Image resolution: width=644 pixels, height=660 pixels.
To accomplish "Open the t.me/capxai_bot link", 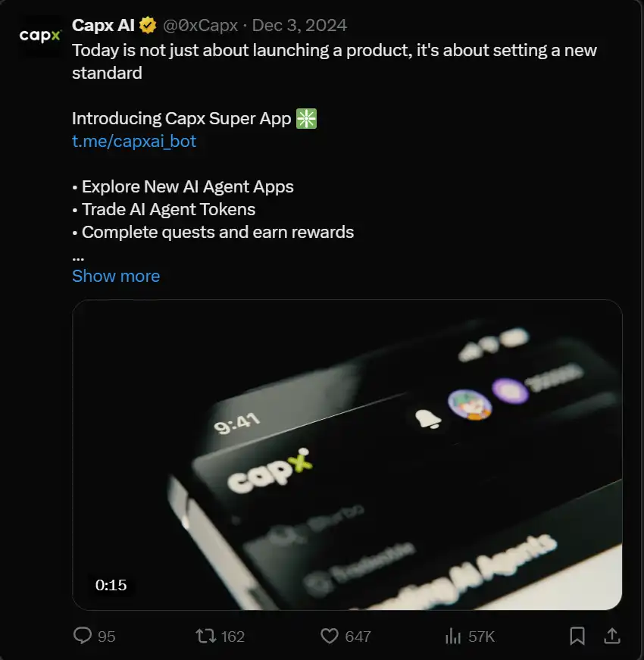I will [x=134, y=141].
